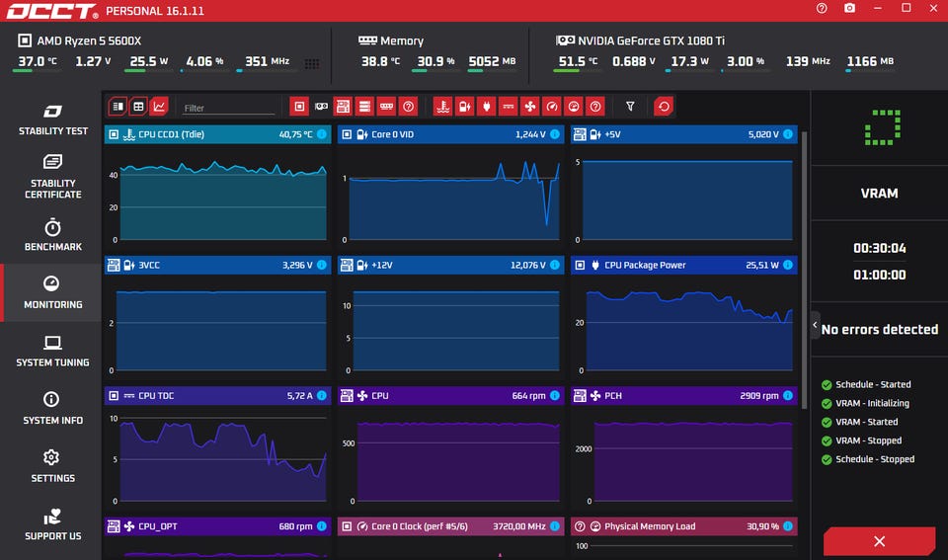Click the GPU memory 1166 MB reading
The image size is (948, 560).
[870, 61]
